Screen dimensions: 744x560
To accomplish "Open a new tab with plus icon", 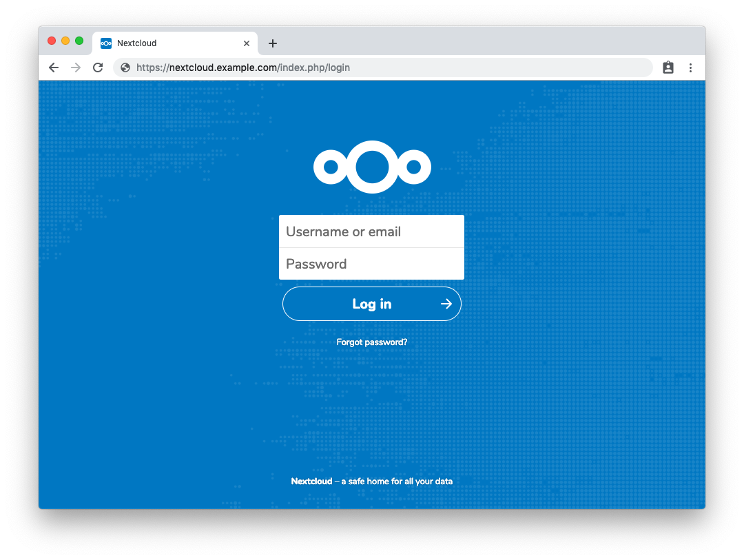I will coord(272,43).
